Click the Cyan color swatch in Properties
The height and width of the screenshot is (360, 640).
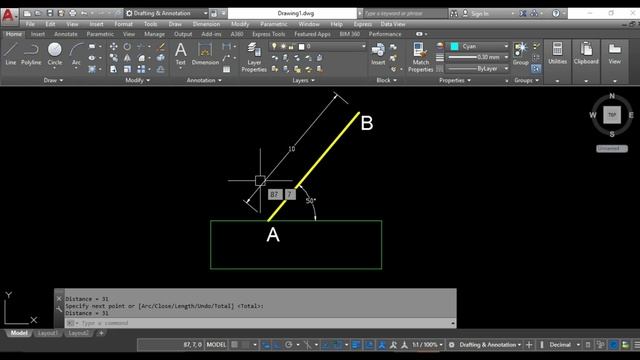coord(454,47)
